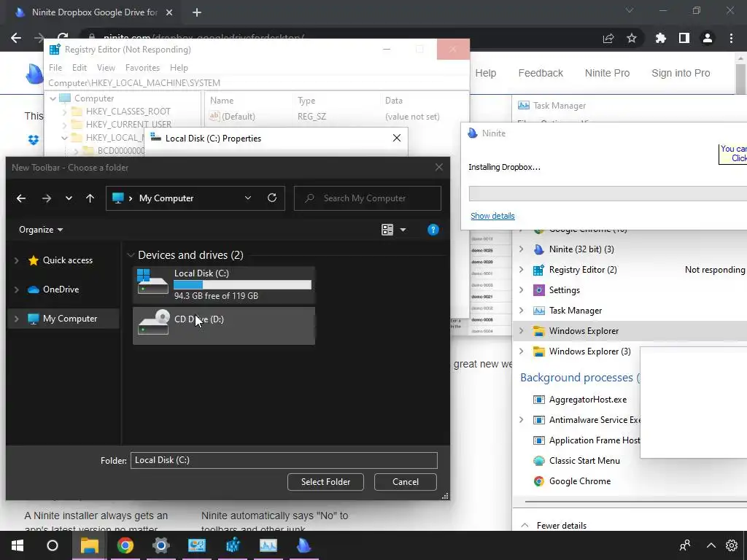Open File menu in Registry Editor

(55, 68)
